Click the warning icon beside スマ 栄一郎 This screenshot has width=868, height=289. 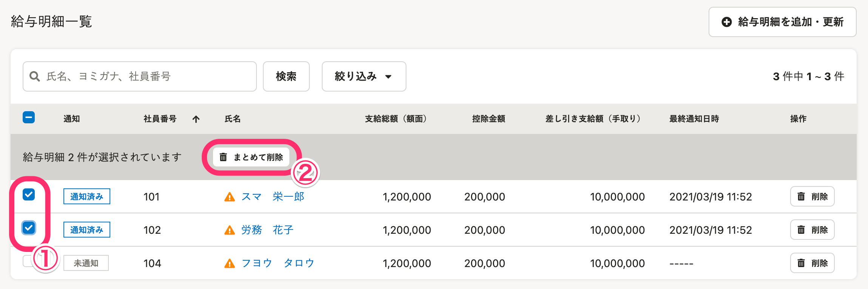[x=230, y=197]
